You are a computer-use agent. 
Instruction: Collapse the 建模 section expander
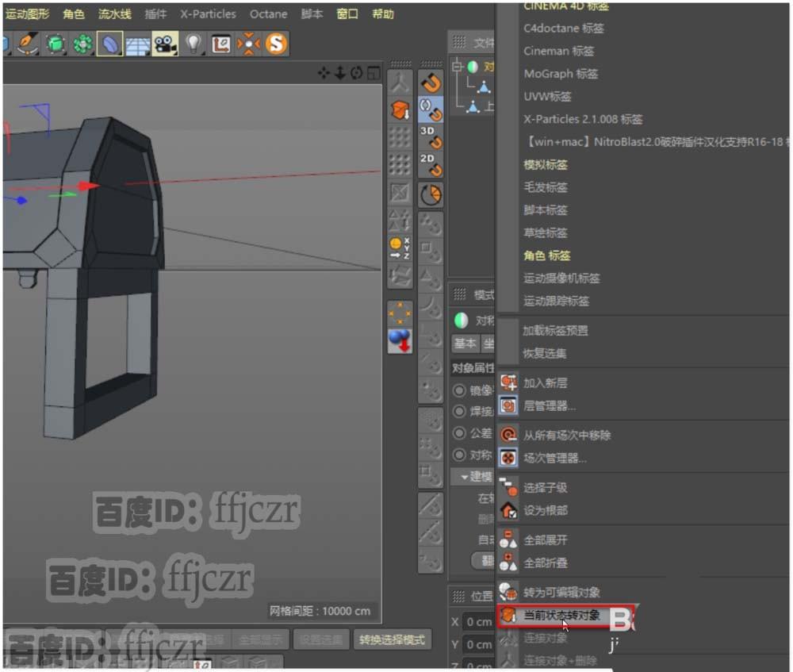tap(465, 475)
